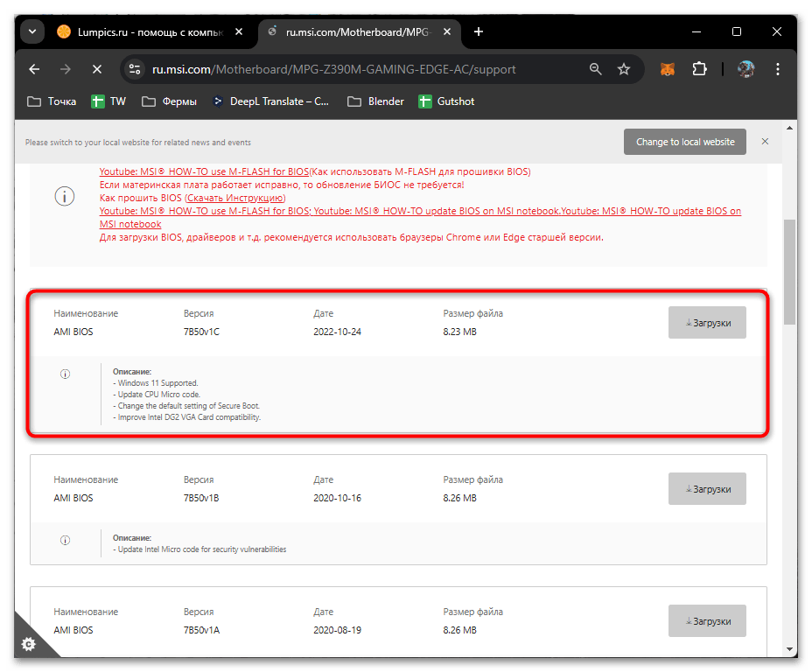Open the profile avatar menu
The width and height of the screenshot is (812, 672).
coord(745,69)
